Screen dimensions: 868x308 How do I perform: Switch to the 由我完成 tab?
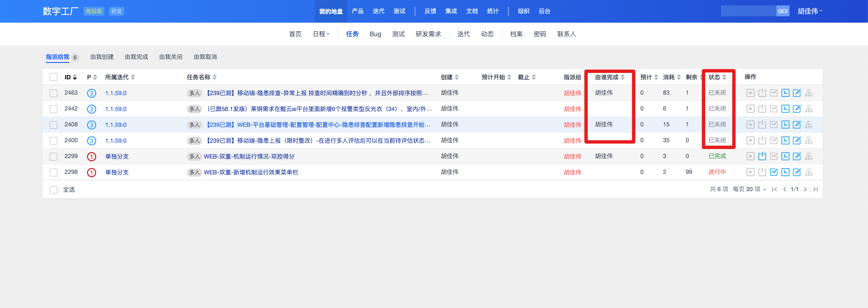pos(136,57)
